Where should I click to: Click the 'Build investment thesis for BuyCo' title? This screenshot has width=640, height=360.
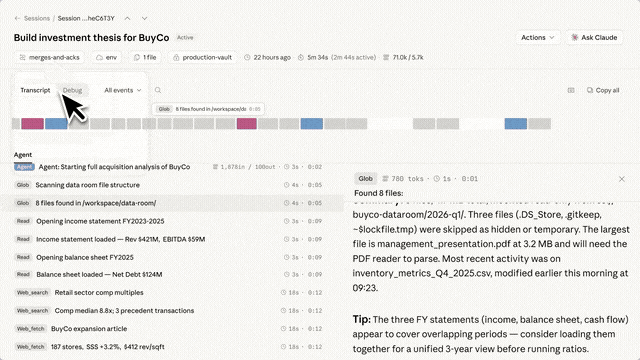click(x=91, y=38)
